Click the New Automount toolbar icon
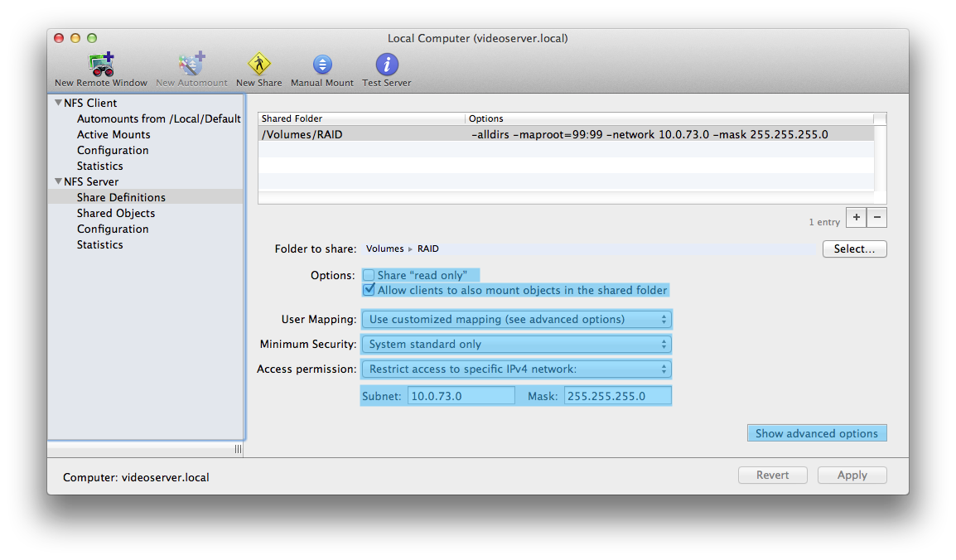Viewport: 956px width, 560px height. tap(191, 70)
